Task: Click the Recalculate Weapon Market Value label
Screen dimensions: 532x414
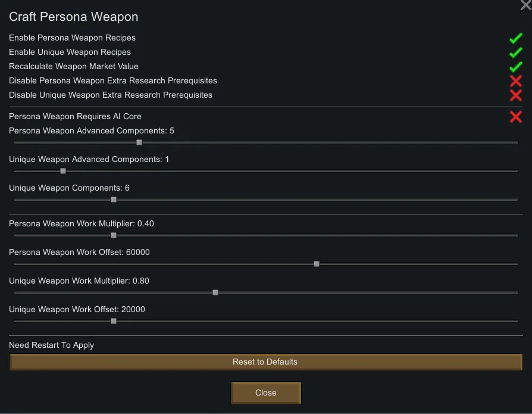Action: 73,67
